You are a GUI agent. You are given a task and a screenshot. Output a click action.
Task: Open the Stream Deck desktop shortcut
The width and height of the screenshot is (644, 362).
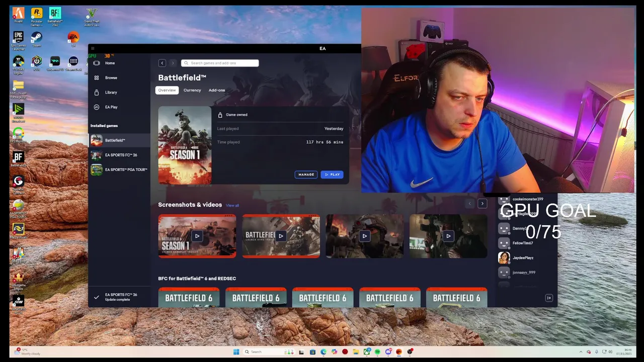click(73, 63)
